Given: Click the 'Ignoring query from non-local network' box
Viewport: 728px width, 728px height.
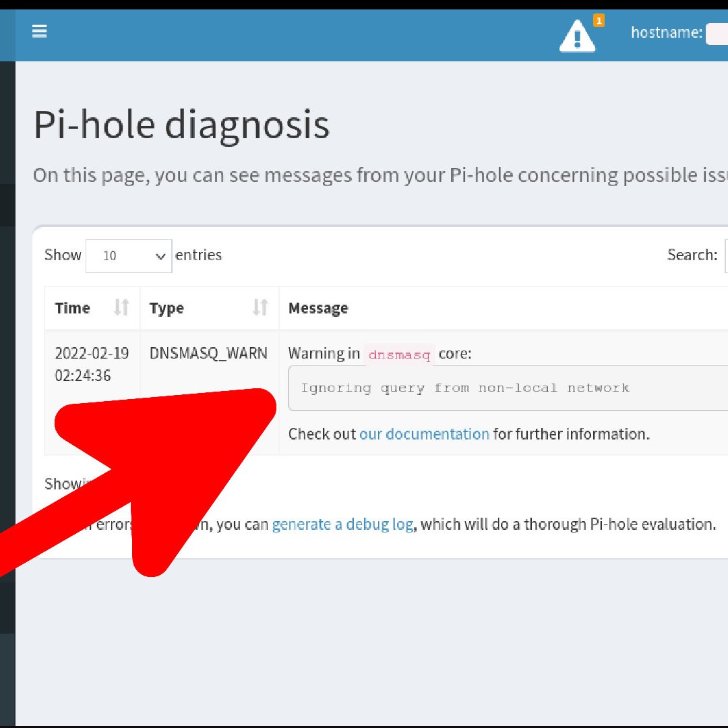Looking at the screenshot, I should [506, 388].
